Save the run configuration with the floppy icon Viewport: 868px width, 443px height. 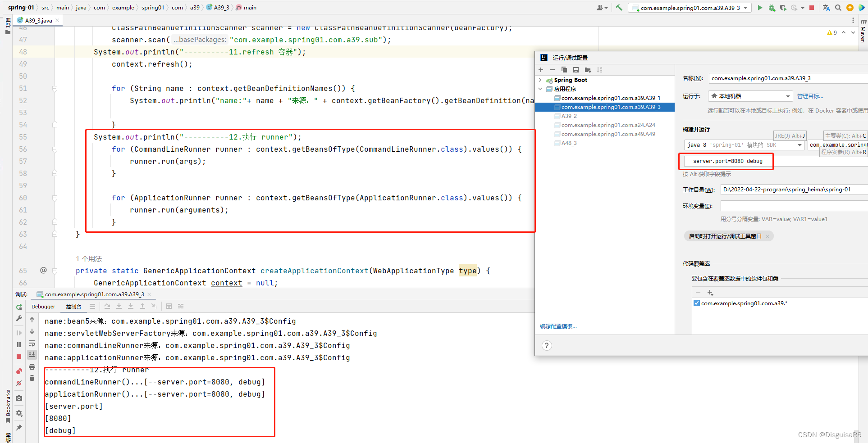576,70
